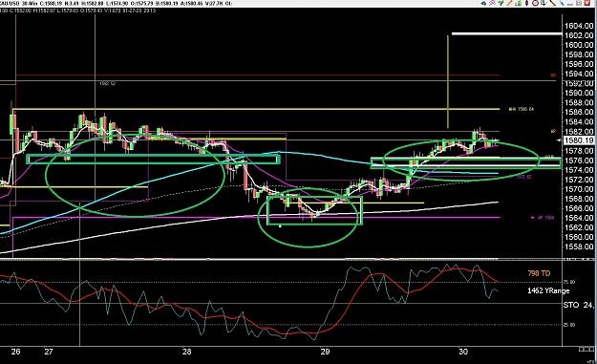The width and height of the screenshot is (597, 364).
Task: Click date label 27 on time axis
Action: coord(49,352)
